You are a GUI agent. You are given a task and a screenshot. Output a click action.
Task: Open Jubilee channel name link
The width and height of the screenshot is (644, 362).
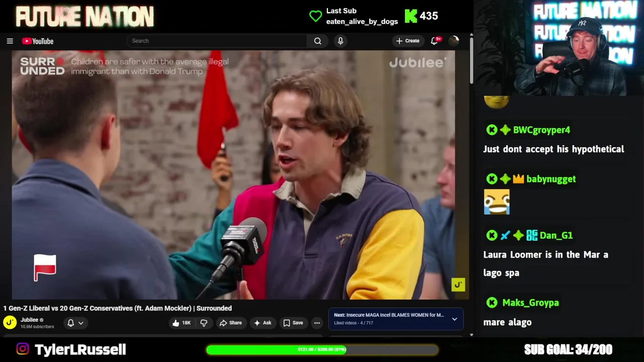29,320
